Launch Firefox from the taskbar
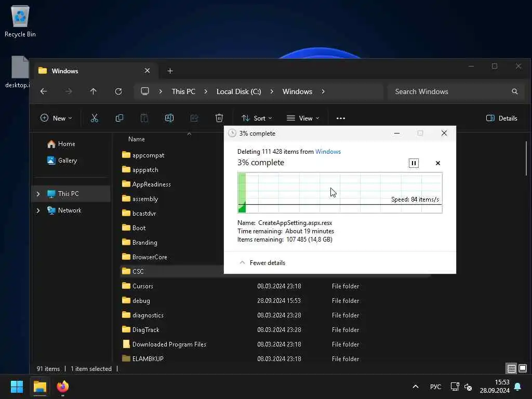Viewport: 532px width, 399px height. click(x=63, y=387)
